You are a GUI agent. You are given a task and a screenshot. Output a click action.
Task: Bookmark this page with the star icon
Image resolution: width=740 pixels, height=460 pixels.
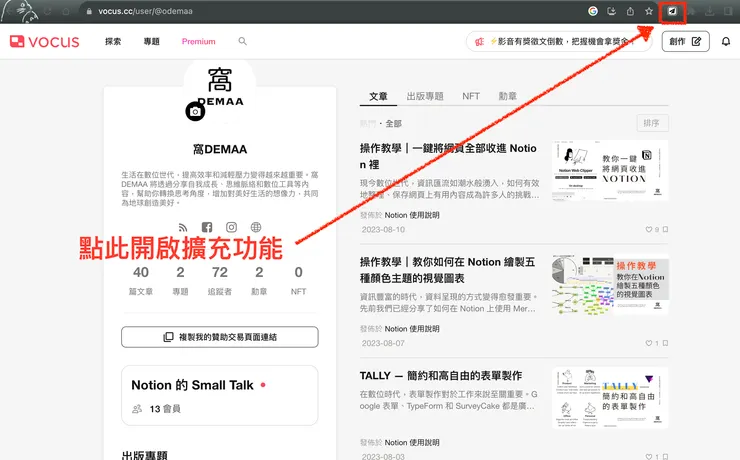tap(649, 11)
